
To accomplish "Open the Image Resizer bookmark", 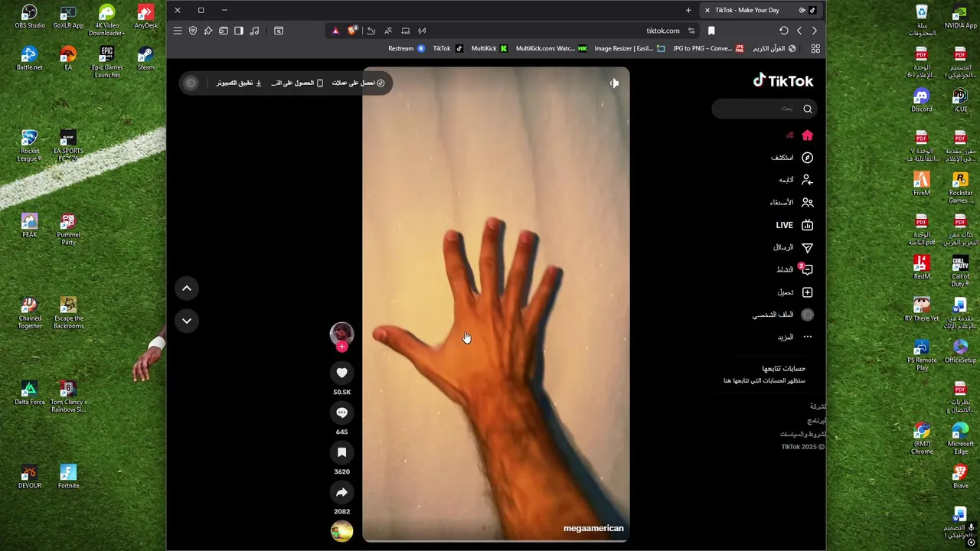I will click(x=629, y=48).
